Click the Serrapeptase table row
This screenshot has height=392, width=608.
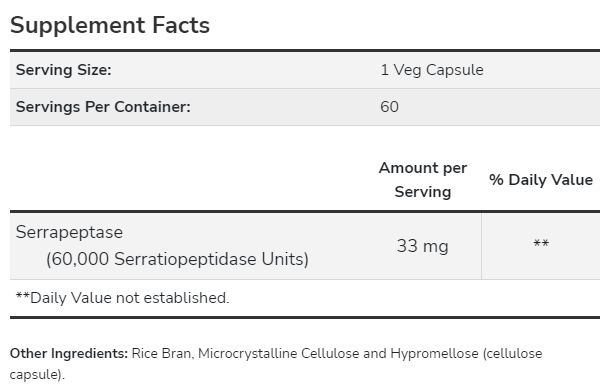point(305,246)
